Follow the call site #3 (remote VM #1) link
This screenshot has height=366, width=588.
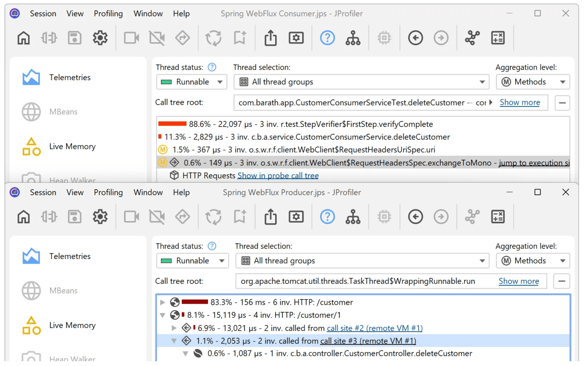tap(368, 341)
